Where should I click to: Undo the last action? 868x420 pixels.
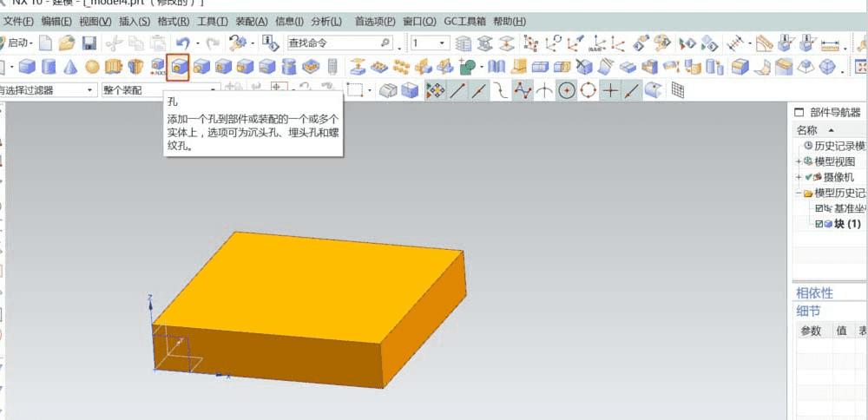[x=182, y=43]
